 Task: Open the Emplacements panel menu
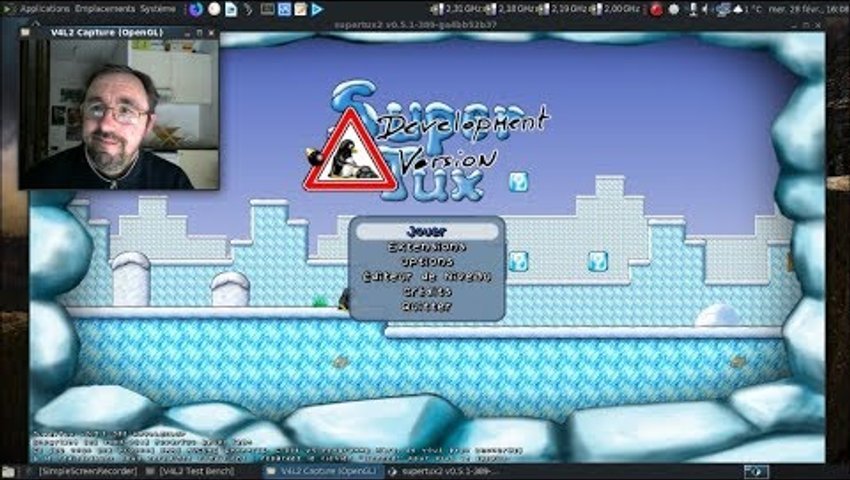pos(105,9)
